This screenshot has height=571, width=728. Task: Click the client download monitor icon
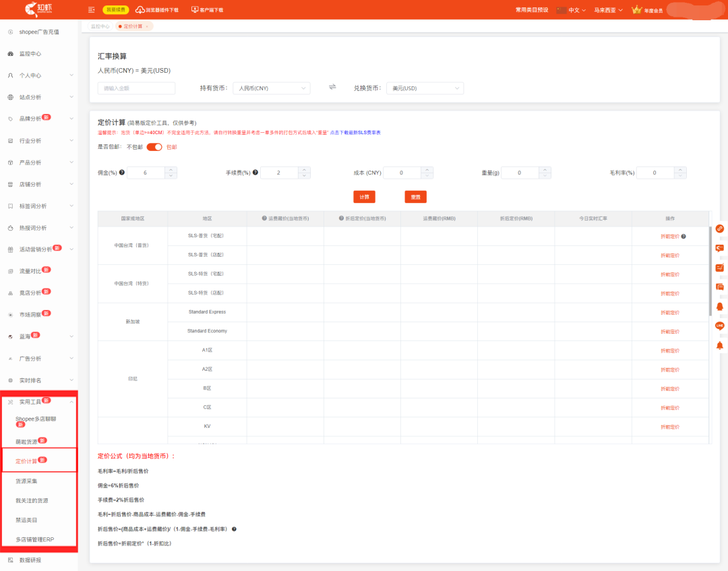coord(195,9)
